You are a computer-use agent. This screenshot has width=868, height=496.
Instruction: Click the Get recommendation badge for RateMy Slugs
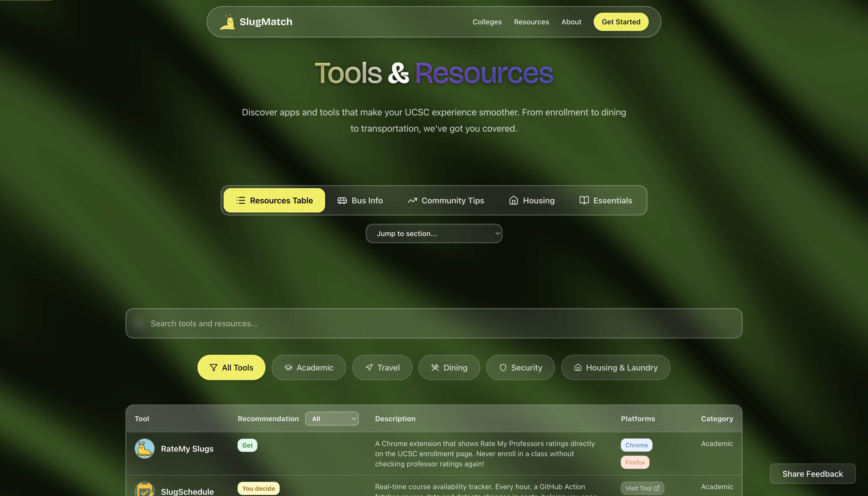[247, 445]
